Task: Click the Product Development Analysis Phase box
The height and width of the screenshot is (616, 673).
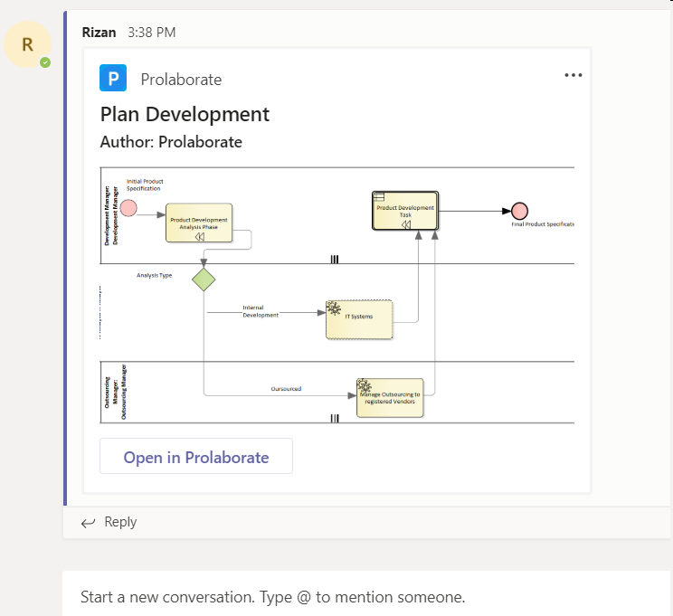Action: (x=199, y=223)
